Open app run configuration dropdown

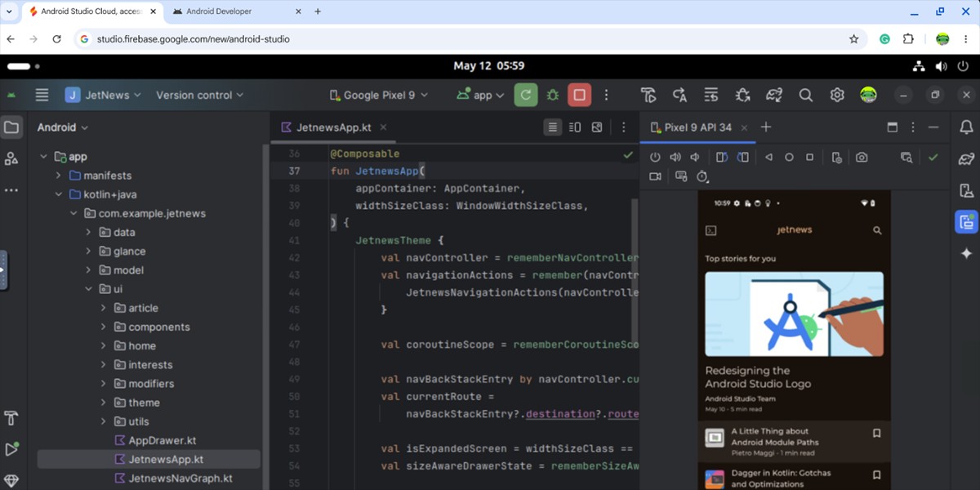482,95
